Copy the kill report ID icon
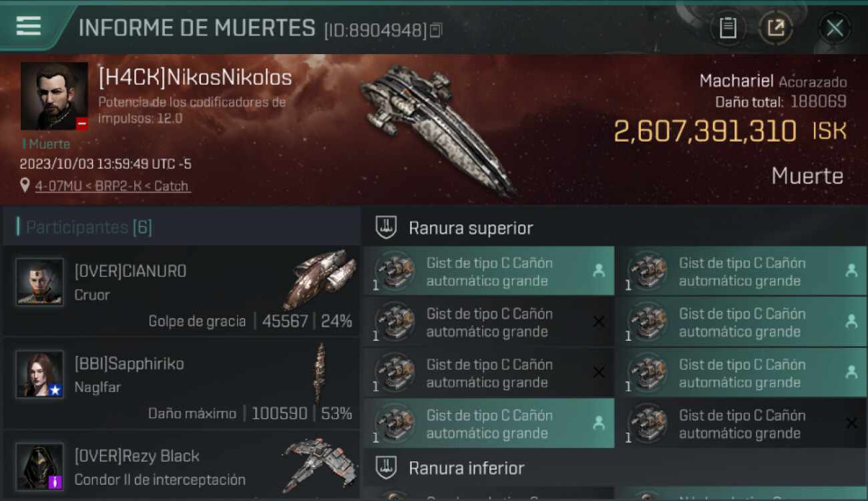The height and width of the screenshot is (501, 868). [436, 30]
